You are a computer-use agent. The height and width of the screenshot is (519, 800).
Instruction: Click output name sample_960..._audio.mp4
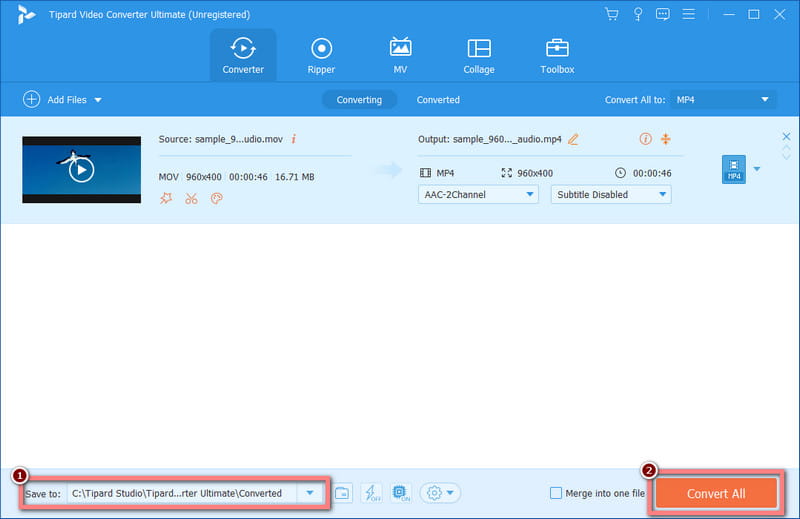(x=507, y=139)
